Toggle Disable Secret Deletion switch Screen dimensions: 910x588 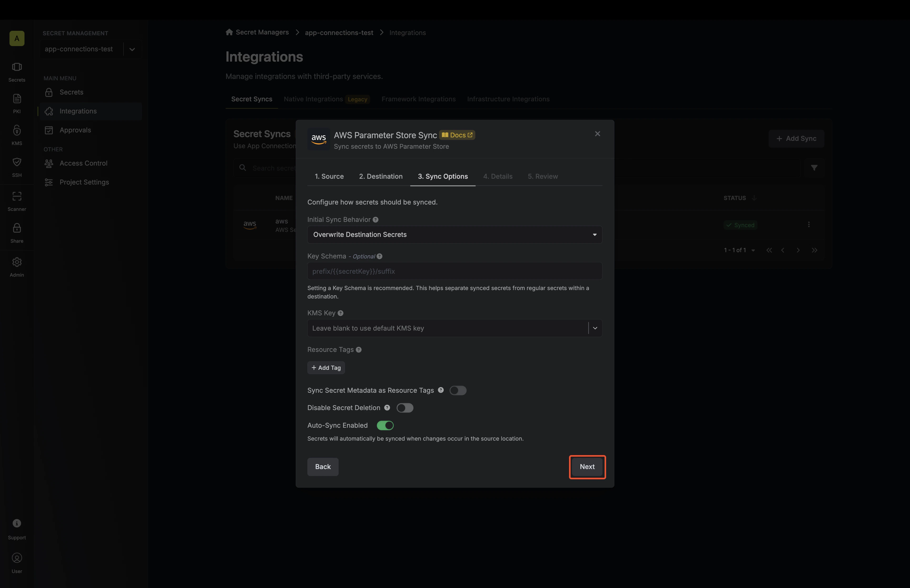point(405,408)
